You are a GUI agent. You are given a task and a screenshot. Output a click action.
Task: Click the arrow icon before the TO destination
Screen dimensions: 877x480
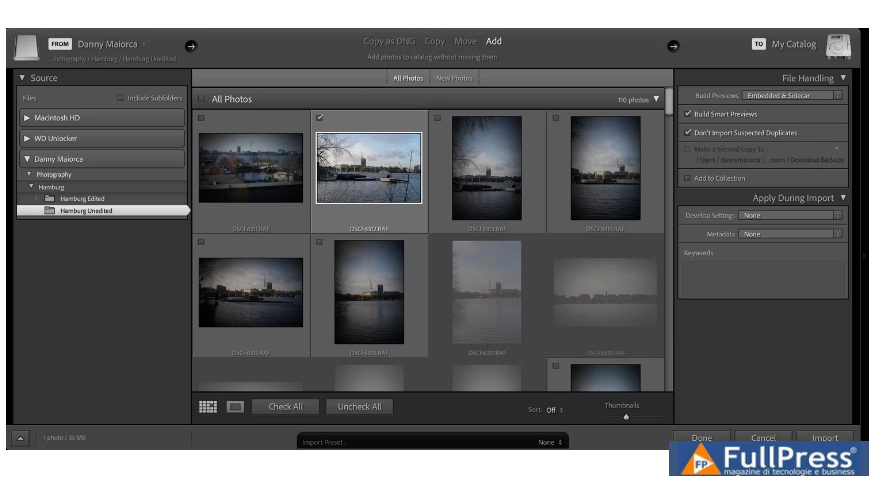coord(673,45)
